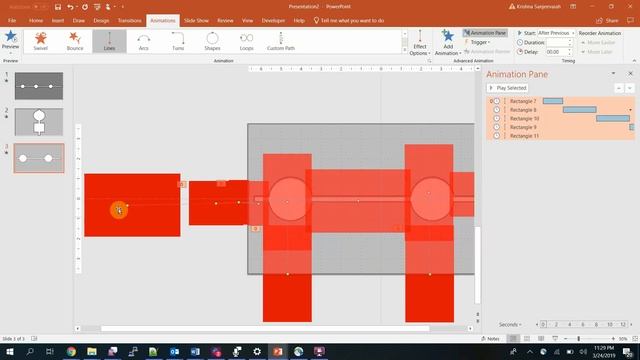This screenshot has height=360, width=640.
Task: Click the Windows Start button
Action: point(9,351)
